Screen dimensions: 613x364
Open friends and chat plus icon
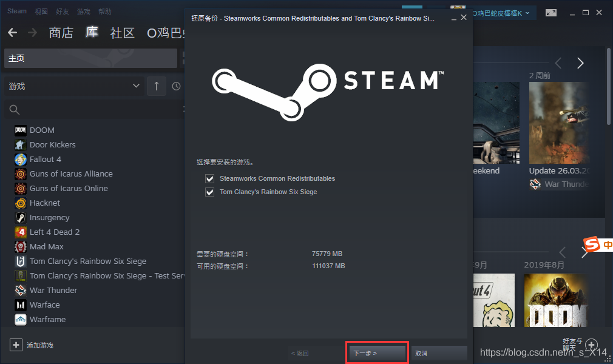coord(592,345)
